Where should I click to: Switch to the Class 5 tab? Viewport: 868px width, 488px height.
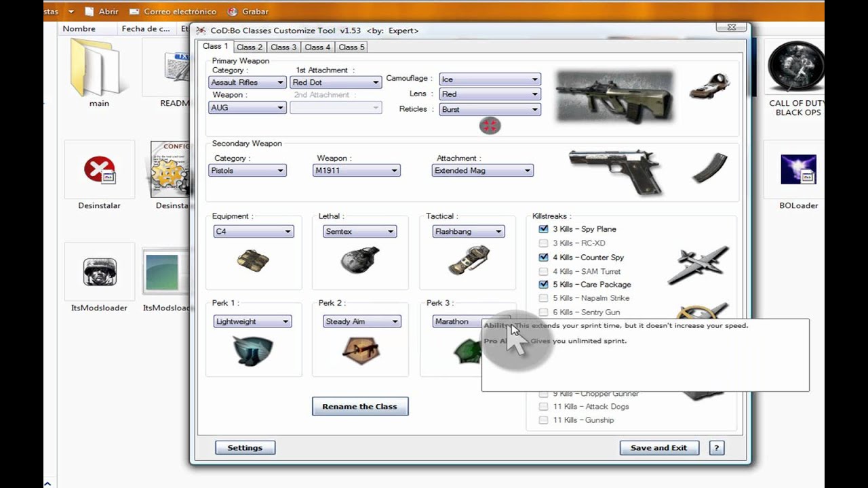pos(351,47)
